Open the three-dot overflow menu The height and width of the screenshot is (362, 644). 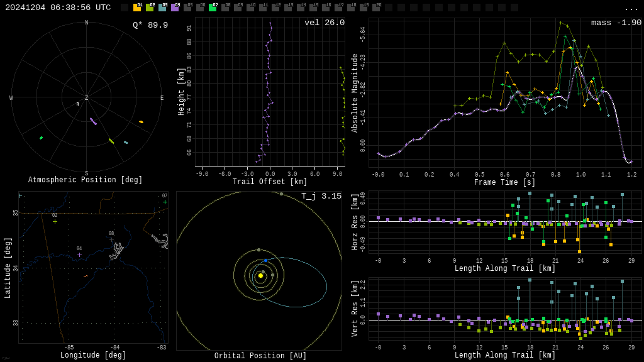tap(631, 8)
